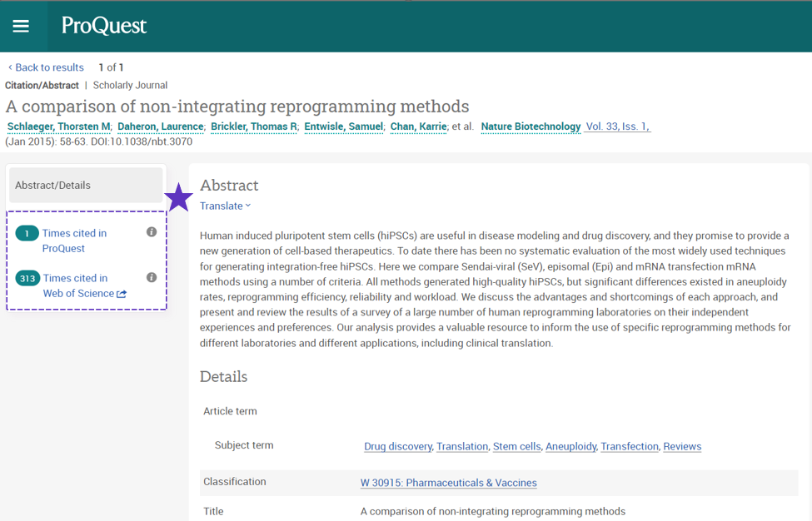
Task: Open author Schlaeger, Thorsten M
Action: (58, 127)
